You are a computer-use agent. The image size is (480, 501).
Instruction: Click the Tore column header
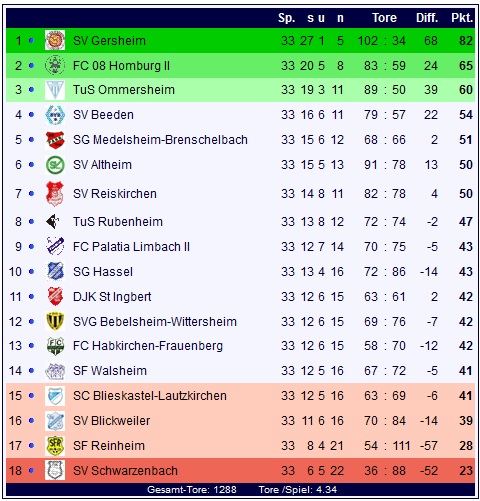coord(384,18)
